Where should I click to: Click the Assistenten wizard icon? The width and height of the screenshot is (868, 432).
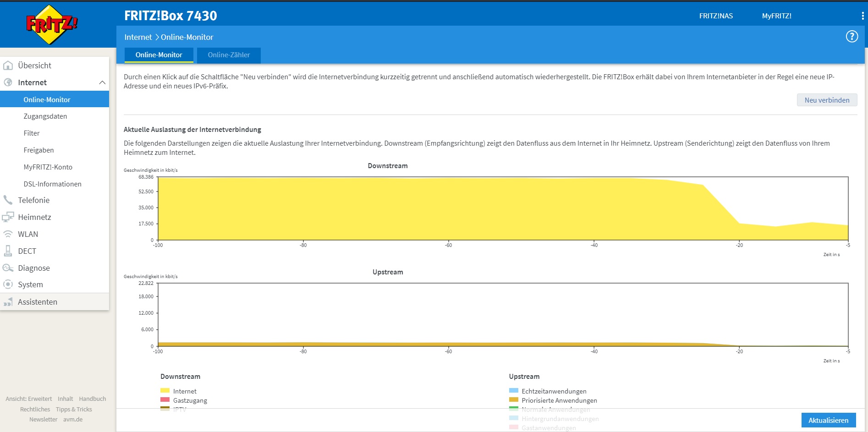(8, 302)
